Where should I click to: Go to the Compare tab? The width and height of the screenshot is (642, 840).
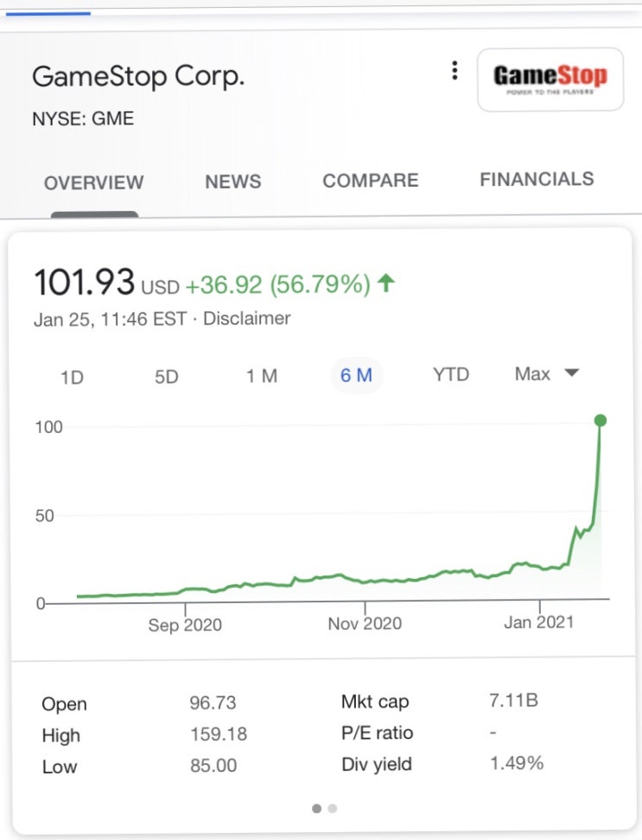pos(370,181)
